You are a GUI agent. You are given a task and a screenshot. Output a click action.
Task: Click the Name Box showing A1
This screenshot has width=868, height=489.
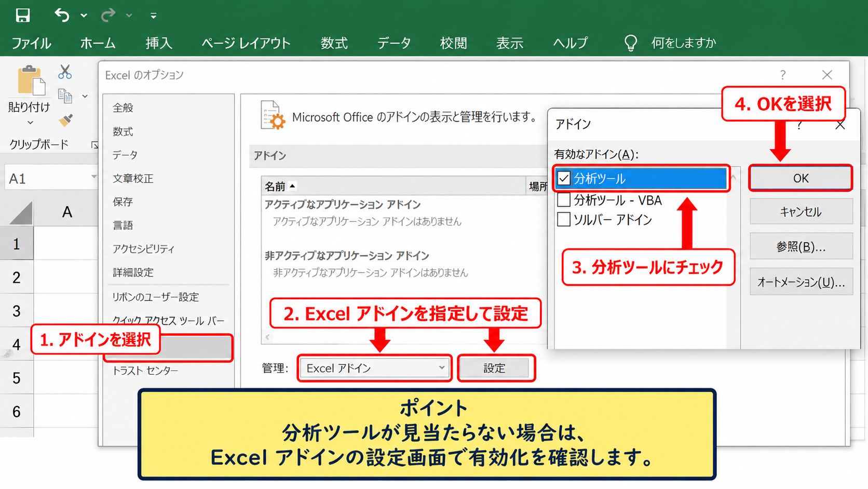tap(47, 179)
